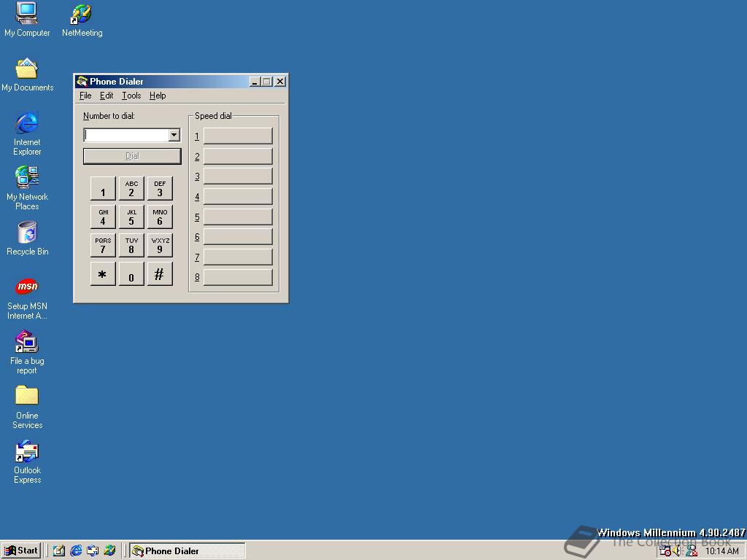Open the Recycle Bin
747x560 pixels.
coord(27,238)
